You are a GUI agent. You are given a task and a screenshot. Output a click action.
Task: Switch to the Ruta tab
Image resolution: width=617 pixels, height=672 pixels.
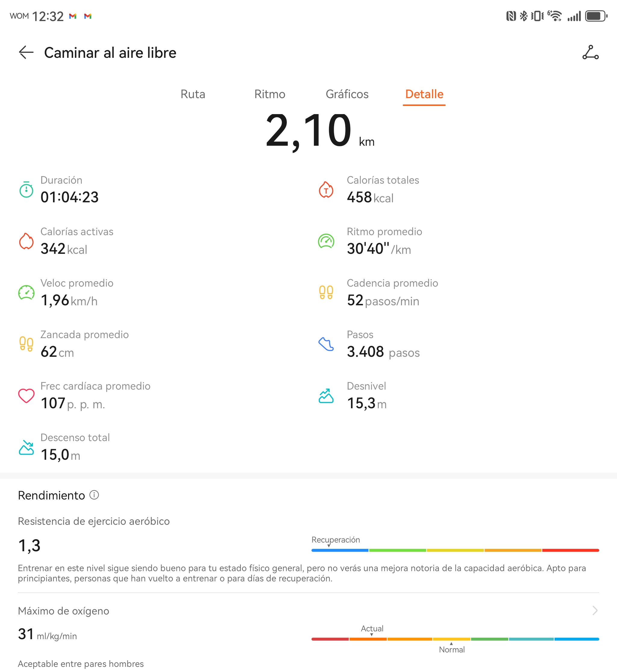pos(193,94)
